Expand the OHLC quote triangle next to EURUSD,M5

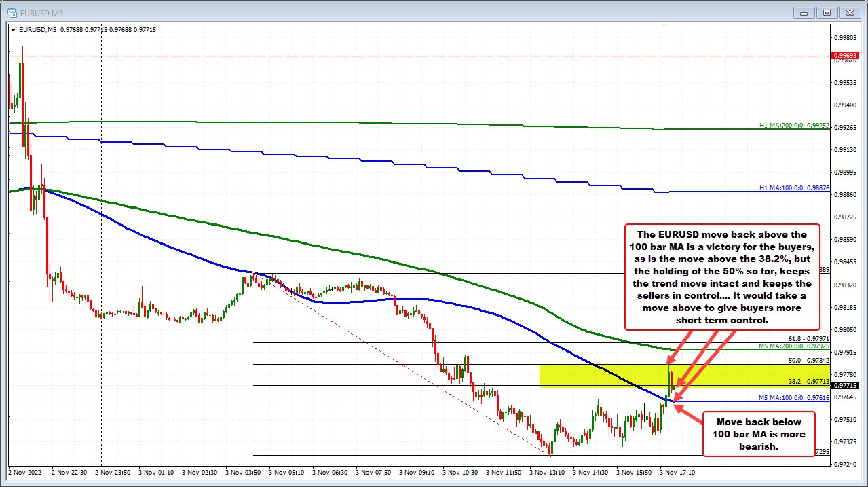tap(13, 29)
